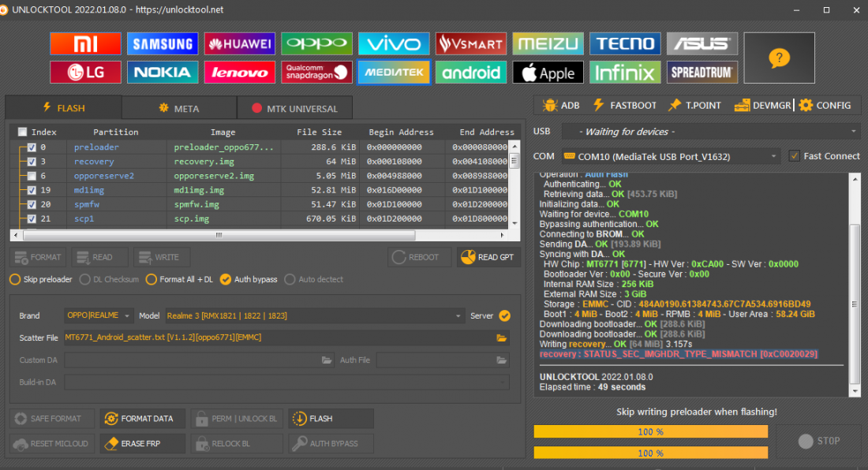Open the Android section

pos(471,73)
